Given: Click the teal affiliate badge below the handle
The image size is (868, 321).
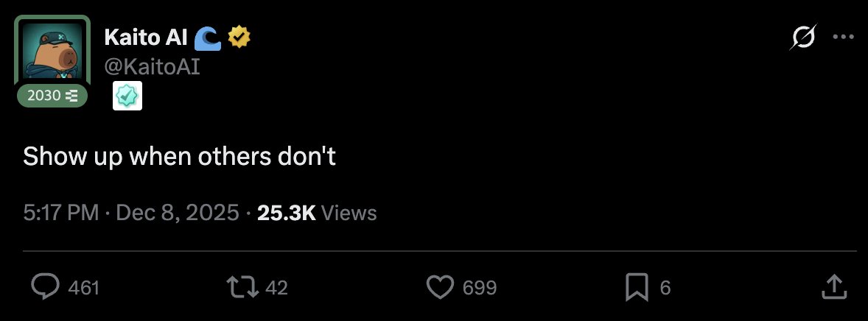Looking at the screenshot, I should tap(127, 96).
